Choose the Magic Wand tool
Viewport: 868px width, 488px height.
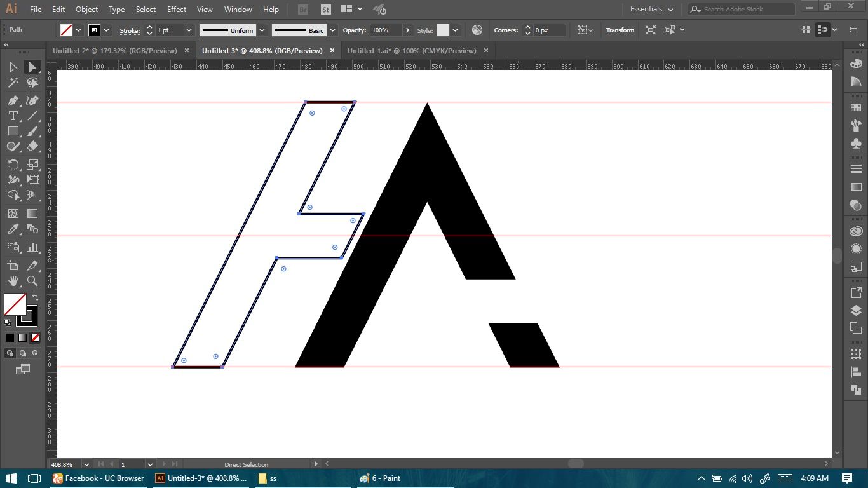13,83
